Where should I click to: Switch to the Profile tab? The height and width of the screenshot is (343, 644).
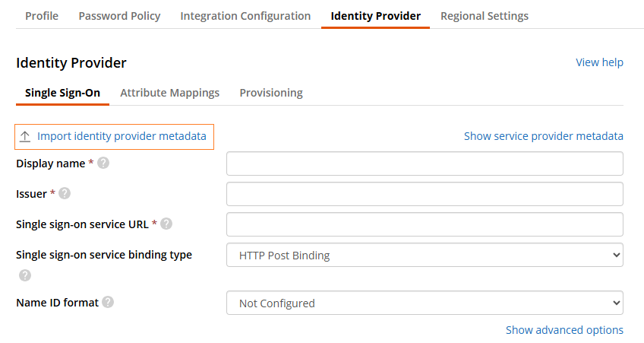click(42, 15)
